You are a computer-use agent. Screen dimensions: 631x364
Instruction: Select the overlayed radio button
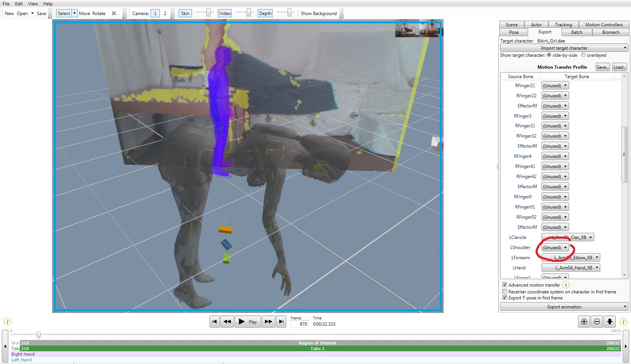tap(583, 55)
